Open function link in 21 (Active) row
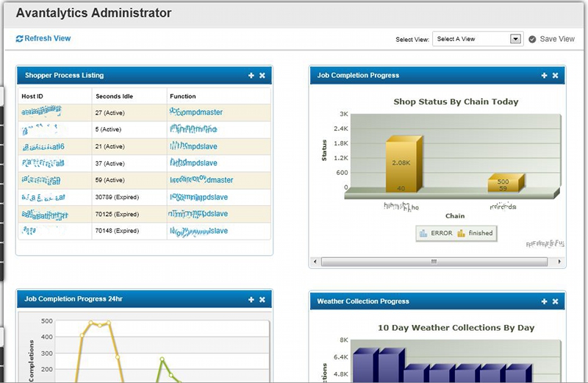Viewport: 588px width, 383px height. (193, 146)
